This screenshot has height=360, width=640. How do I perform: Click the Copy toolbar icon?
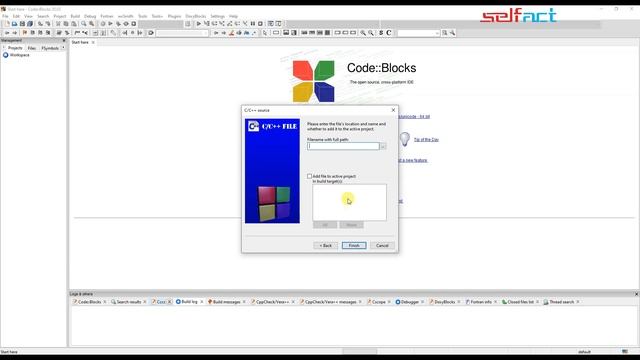pos(66,24)
